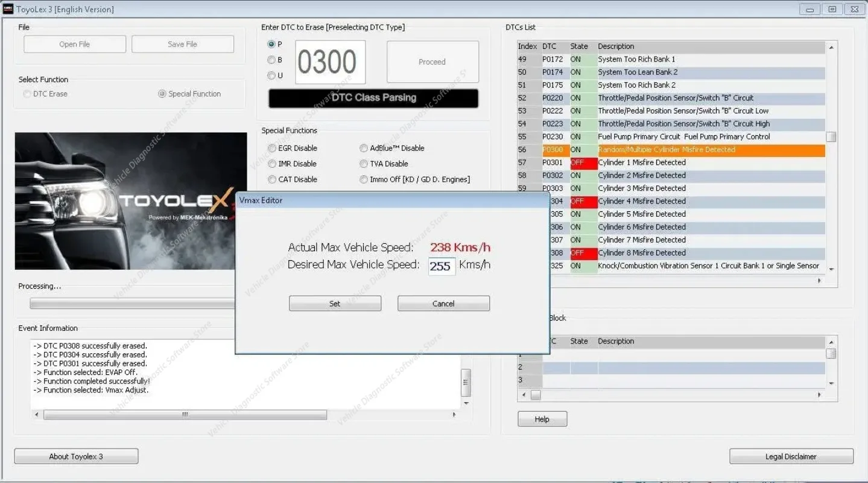This screenshot has width=868, height=483.
Task: Select the Cylinder 3 Misfire Detected row
Action: click(671, 188)
